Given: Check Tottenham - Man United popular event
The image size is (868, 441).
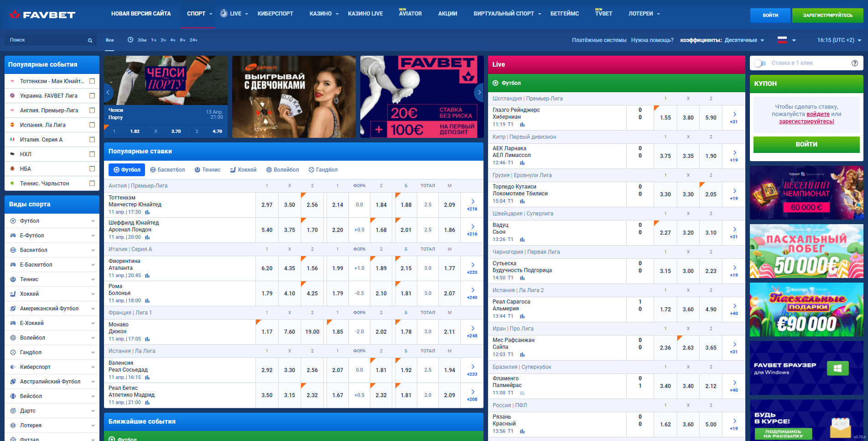Looking at the screenshot, I should click(x=92, y=81).
